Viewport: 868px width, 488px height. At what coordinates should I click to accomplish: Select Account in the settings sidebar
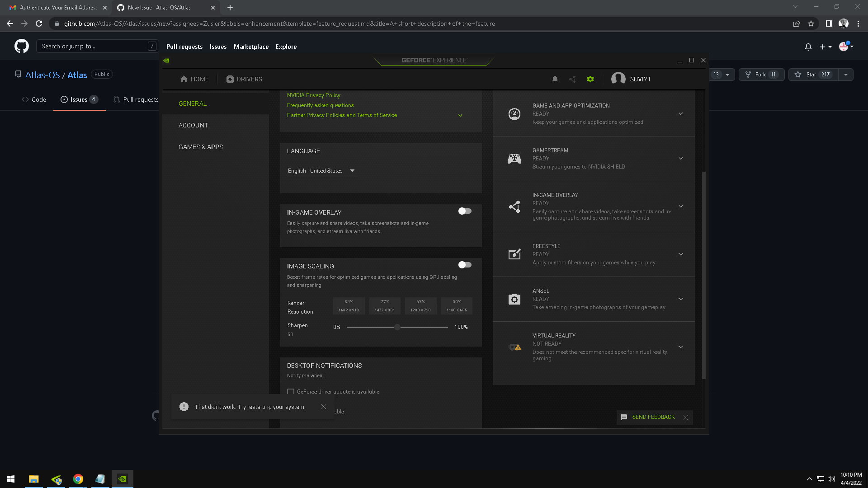pos(193,125)
